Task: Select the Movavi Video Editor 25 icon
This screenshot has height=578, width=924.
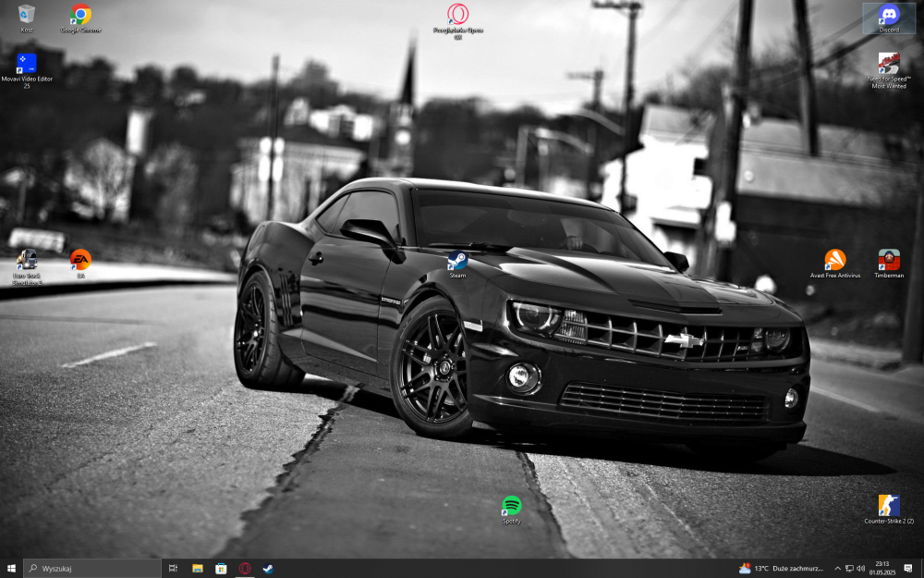Action: [27, 70]
